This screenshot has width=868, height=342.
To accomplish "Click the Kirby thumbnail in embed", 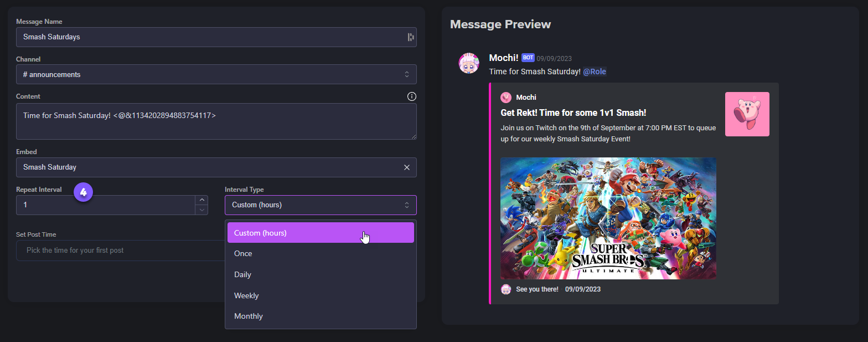I will [x=747, y=114].
